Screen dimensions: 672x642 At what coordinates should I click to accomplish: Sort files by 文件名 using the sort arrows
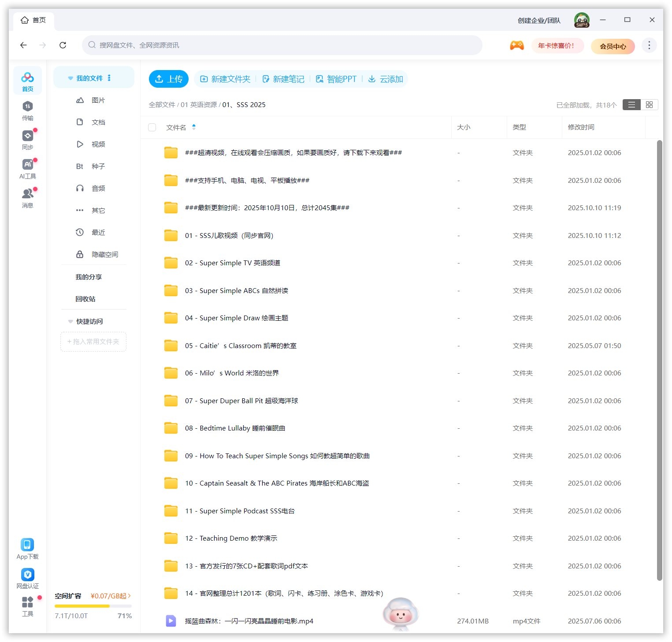click(x=193, y=127)
